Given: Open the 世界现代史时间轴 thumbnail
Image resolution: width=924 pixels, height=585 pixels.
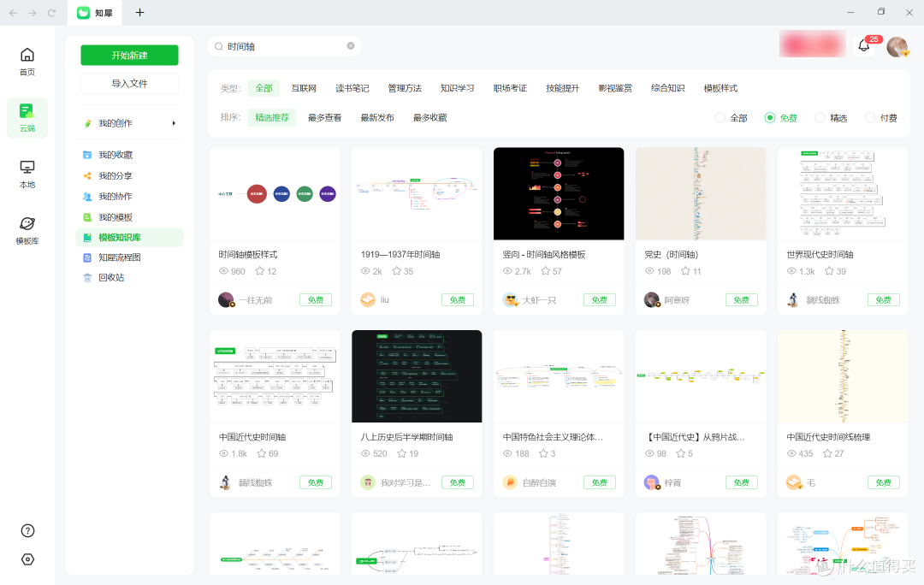Looking at the screenshot, I should (843, 194).
